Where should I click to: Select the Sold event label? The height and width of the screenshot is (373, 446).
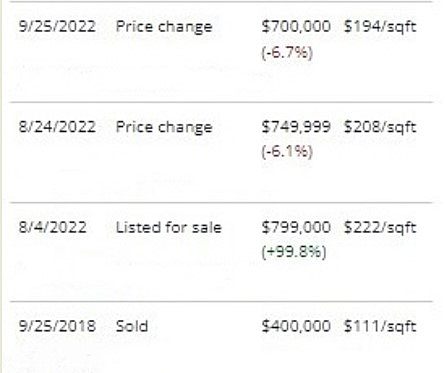(x=132, y=326)
